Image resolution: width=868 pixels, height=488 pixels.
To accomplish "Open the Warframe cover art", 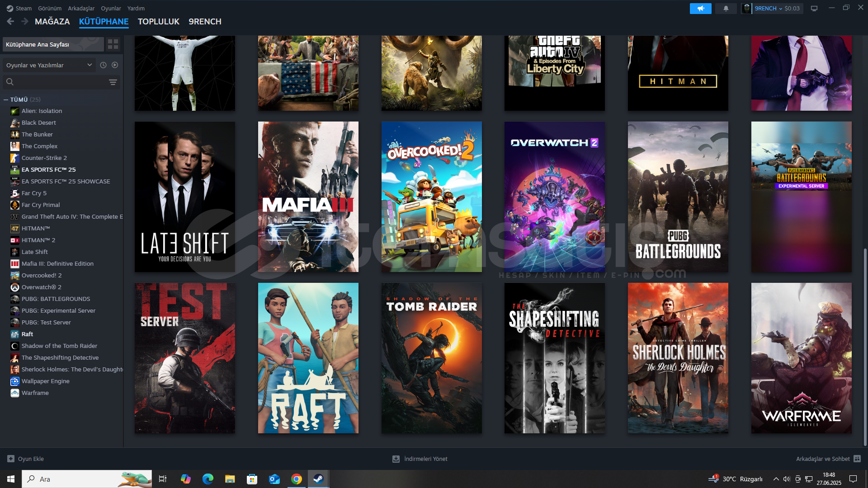I will (802, 358).
